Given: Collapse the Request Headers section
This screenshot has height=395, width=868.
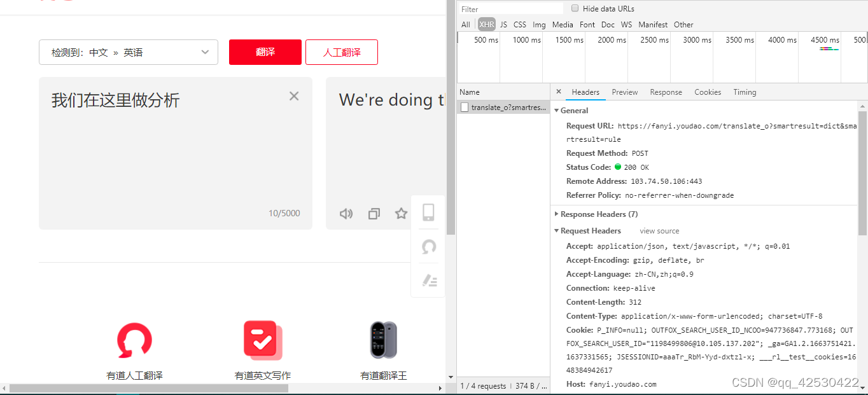Looking at the screenshot, I should pyautogui.click(x=556, y=231).
